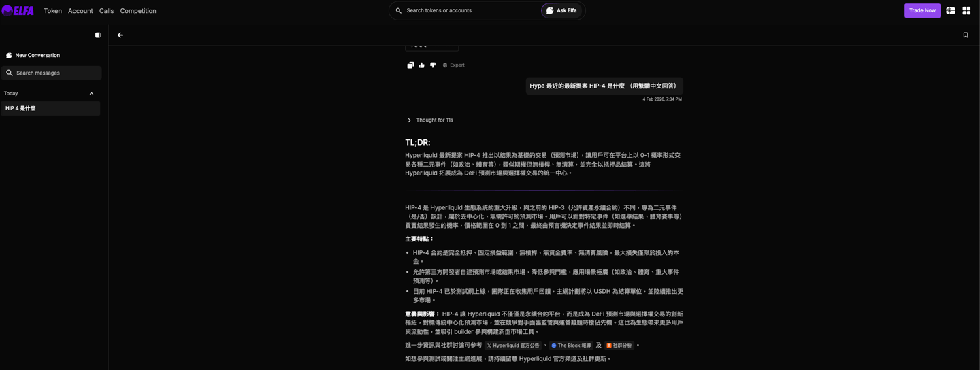The image size is (980, 370).
Task: Open the Competition page
Action: (x=138, y=11)
